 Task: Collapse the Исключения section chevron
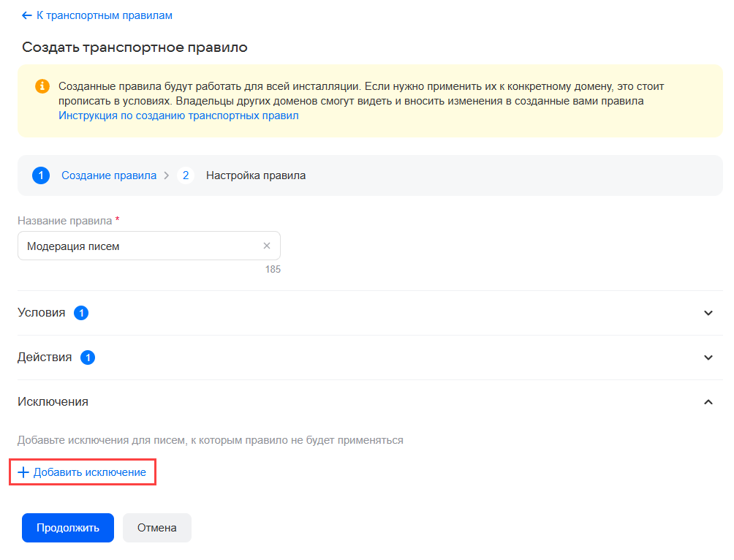click(708, 402)
